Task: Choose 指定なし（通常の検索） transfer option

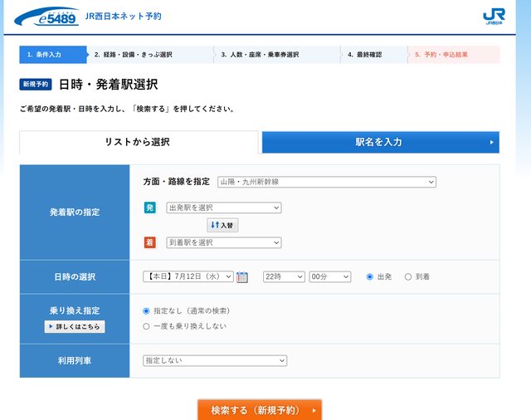Action: 147,310
